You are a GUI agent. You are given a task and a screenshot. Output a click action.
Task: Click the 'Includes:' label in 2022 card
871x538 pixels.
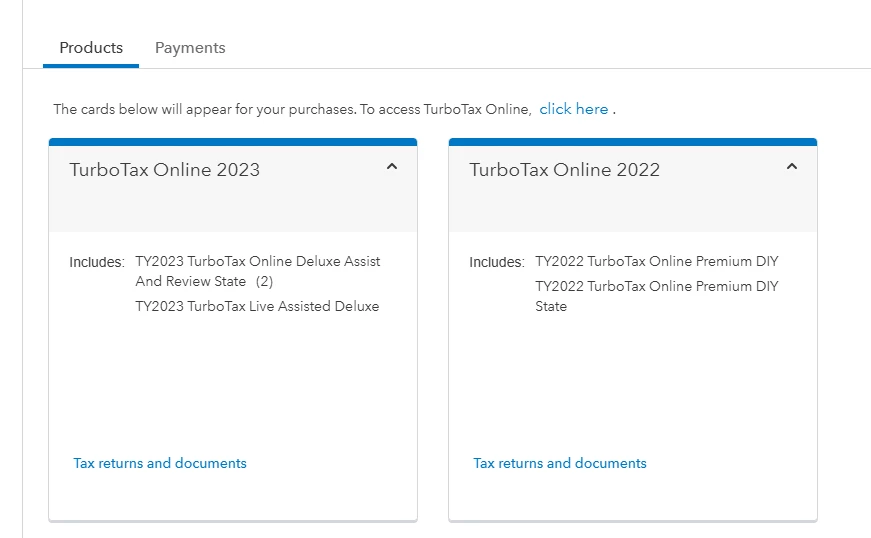pos(497,262)
